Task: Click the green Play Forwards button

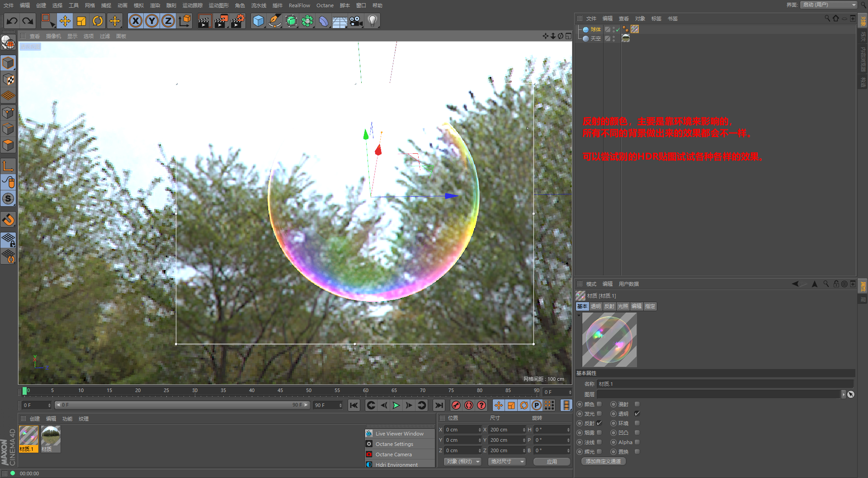Action: click(396, 405)
